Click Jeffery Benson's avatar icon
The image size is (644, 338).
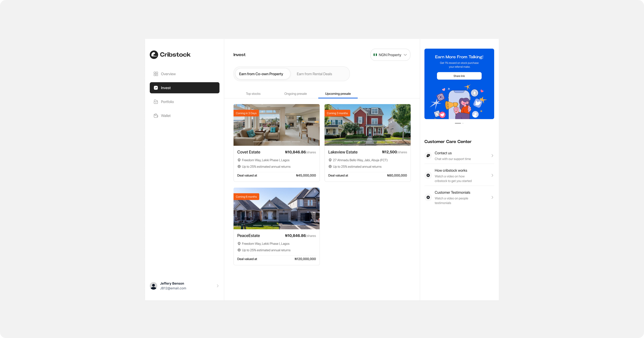[153, 286]
